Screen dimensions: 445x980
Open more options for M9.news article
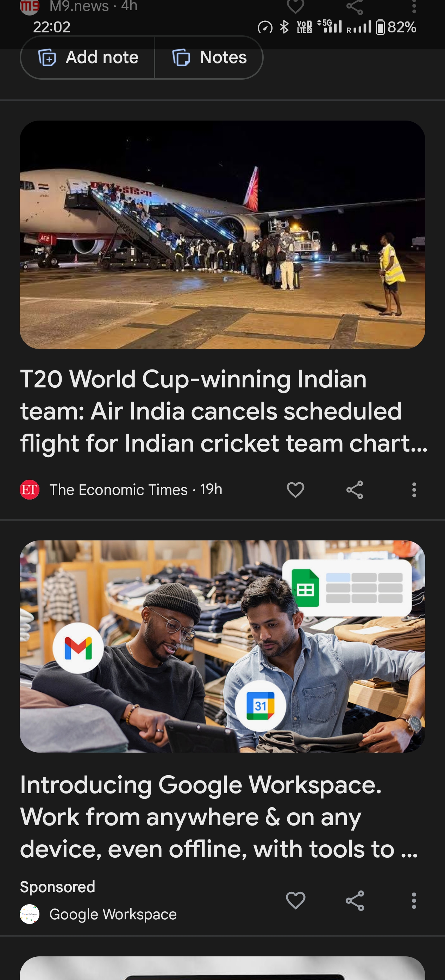pos(414,6)
